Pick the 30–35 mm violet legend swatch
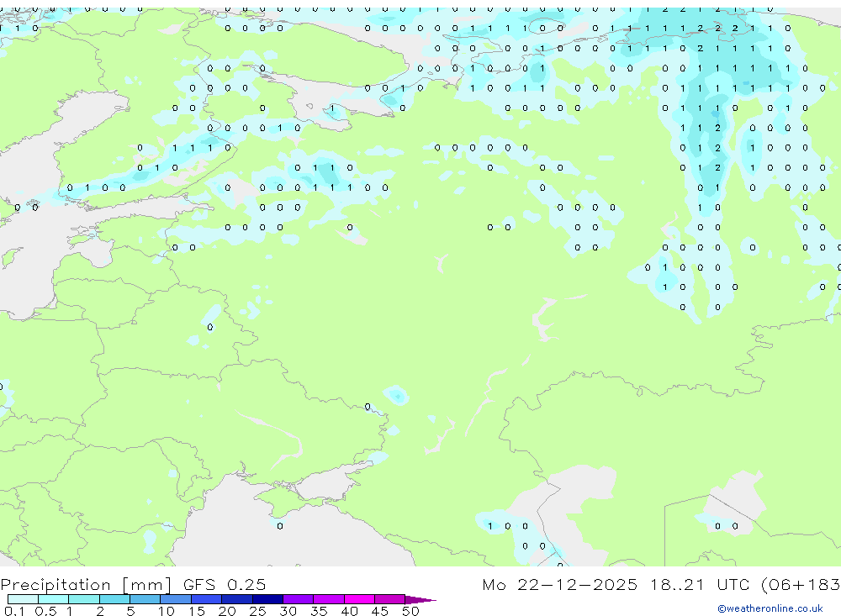The height and width of the screenshot is (616, 841). (299, 599)
